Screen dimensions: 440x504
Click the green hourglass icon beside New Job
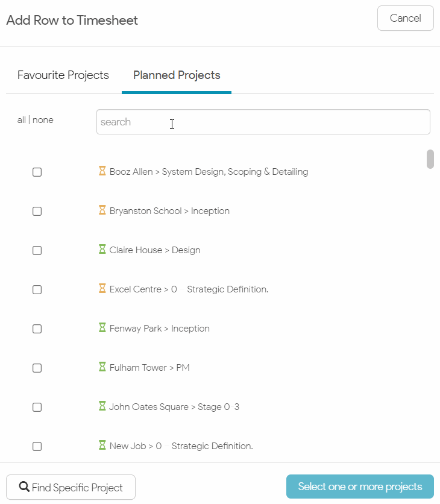(x=102, y=445)
